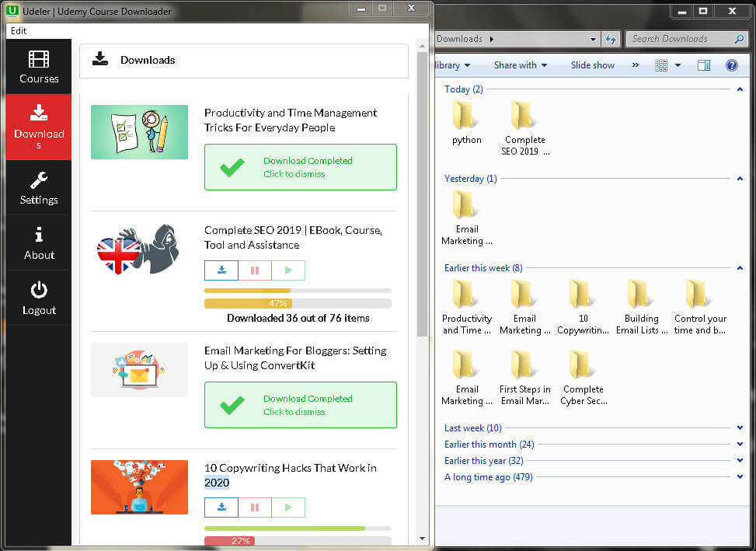Click the Yesterday (1) group header

(471, 179)
